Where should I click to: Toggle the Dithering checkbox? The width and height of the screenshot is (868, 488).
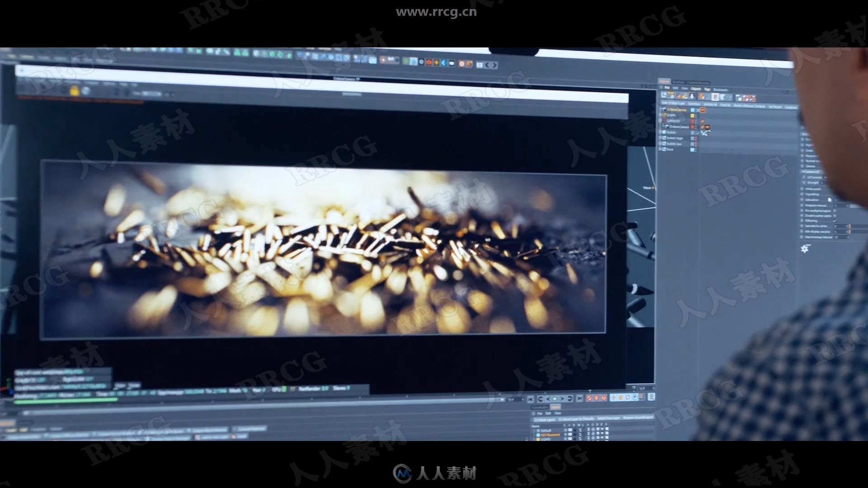[x=835, y=221]
